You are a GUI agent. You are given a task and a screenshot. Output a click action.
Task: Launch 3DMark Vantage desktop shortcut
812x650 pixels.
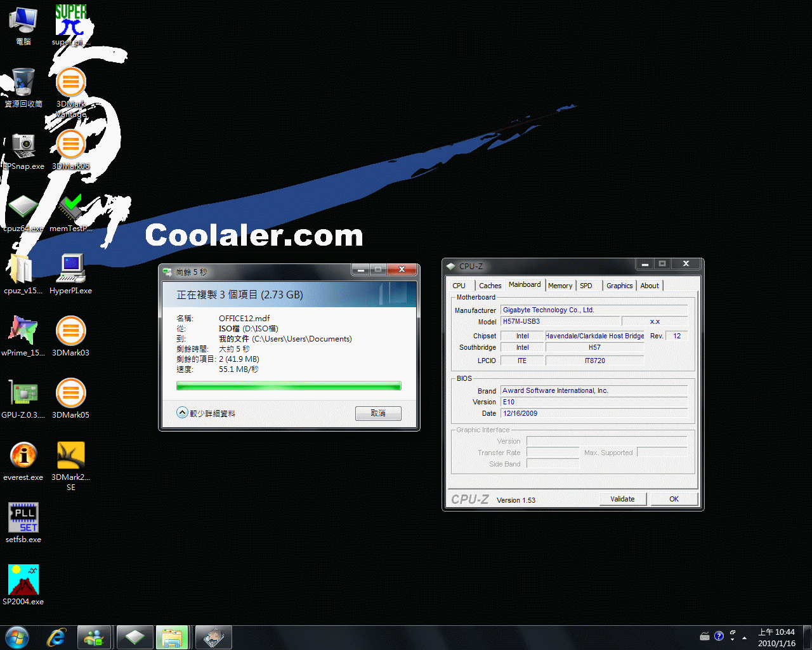(x=70, y=91)
